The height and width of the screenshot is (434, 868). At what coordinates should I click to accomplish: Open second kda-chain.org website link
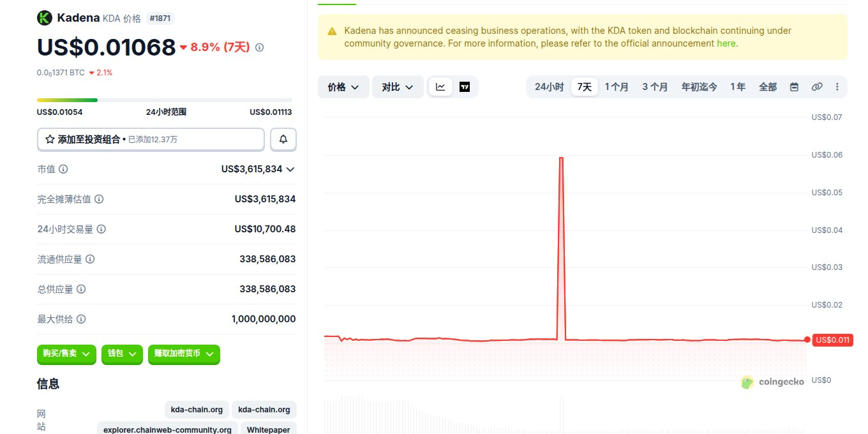264,410
